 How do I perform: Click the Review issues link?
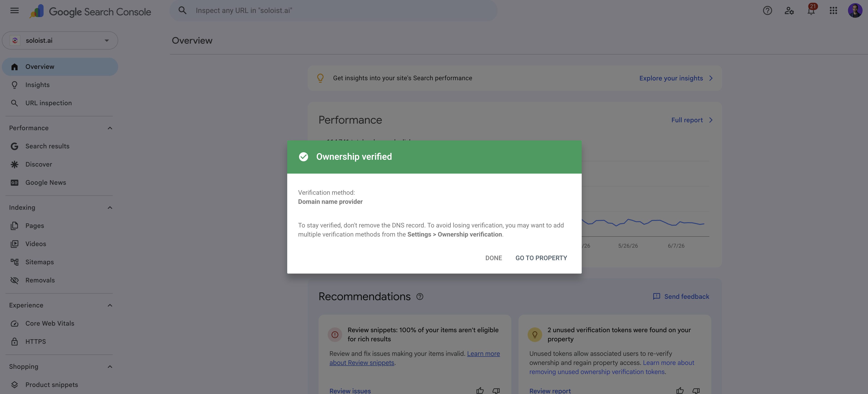pos(350,391)
